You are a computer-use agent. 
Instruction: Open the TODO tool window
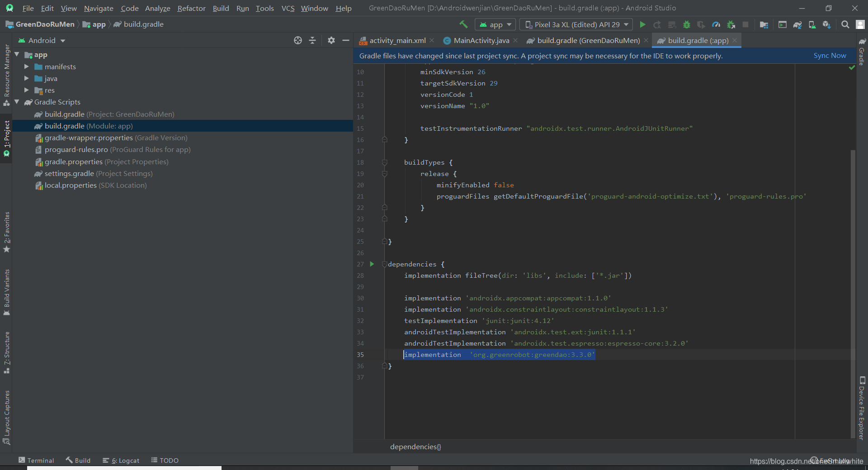[x=165, y=460]
